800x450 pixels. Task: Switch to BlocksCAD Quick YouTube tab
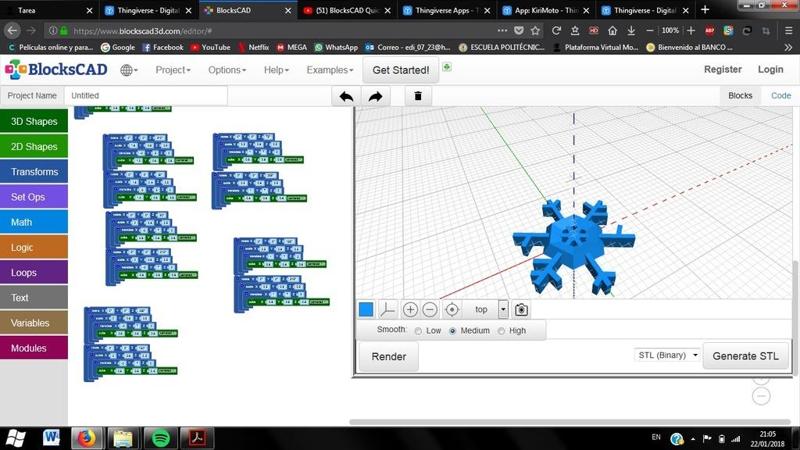pos(347,10)
